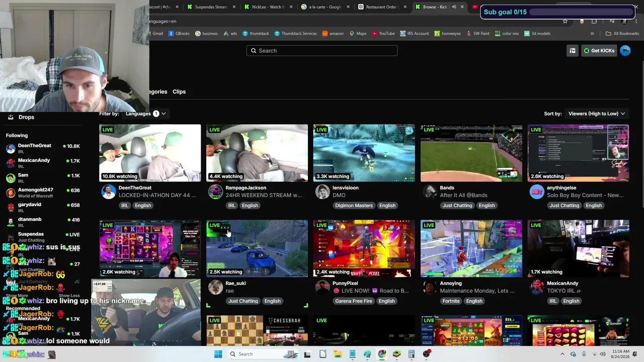Image resolution: width=644 pixels, height=362 pixels.
Task: Open the business bookmark
Action: pos(206,34)
